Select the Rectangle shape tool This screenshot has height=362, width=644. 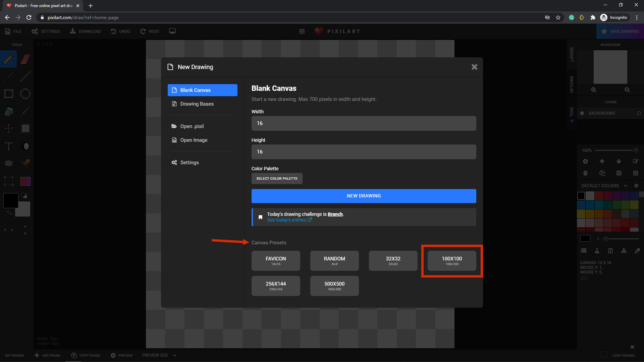coord(8,94)
